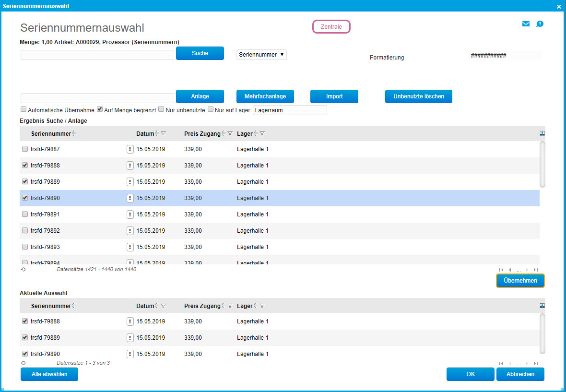Click the results table vertical scrollbar
The image size is (566, 392).
pyautogui.click(x=542, y=164)
